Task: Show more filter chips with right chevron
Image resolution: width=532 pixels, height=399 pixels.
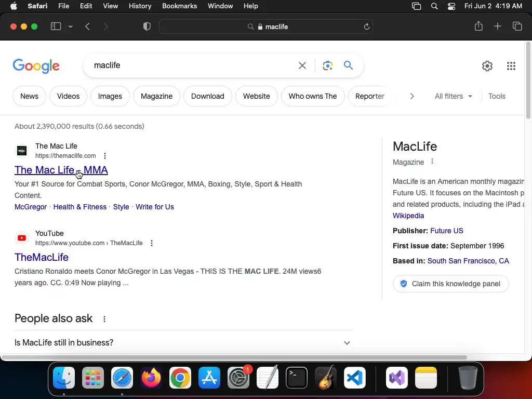Action: tap(412, 96)
